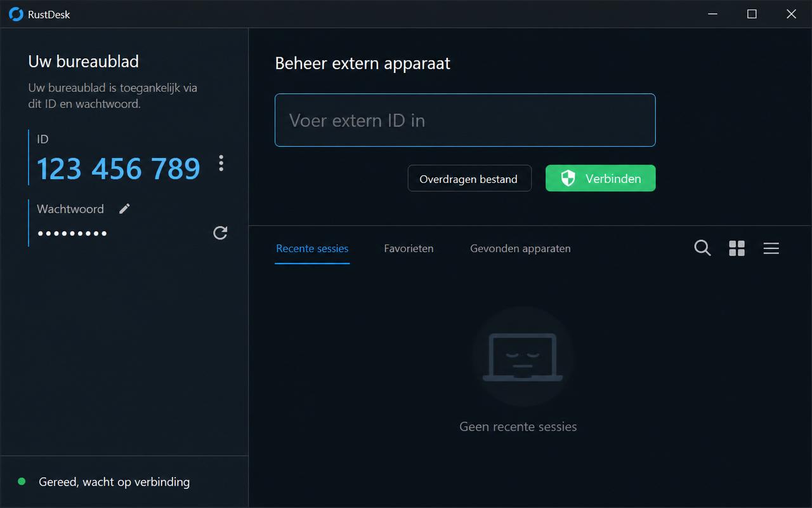Open the sessions hamburger menu
Screen dimensions: 812x508
(x=771, y=248)
